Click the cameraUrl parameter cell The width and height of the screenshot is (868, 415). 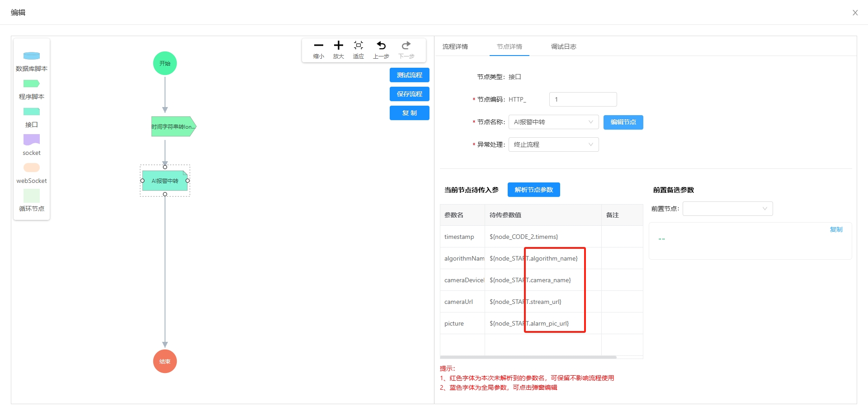462,302
